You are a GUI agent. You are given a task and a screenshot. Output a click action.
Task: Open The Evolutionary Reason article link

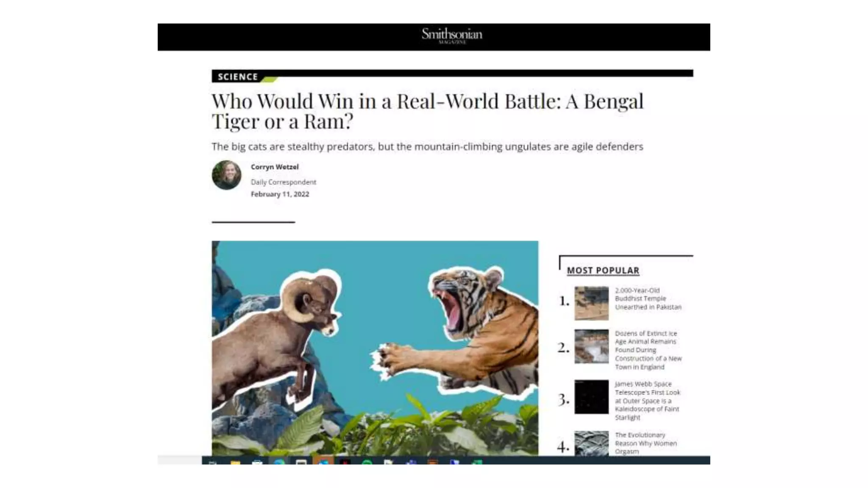click(645, 443)
